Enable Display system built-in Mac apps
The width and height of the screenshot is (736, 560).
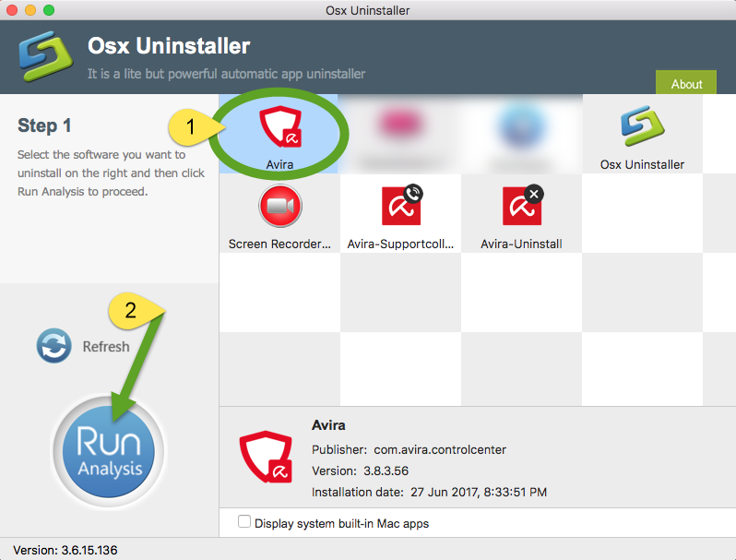point(244,521)
